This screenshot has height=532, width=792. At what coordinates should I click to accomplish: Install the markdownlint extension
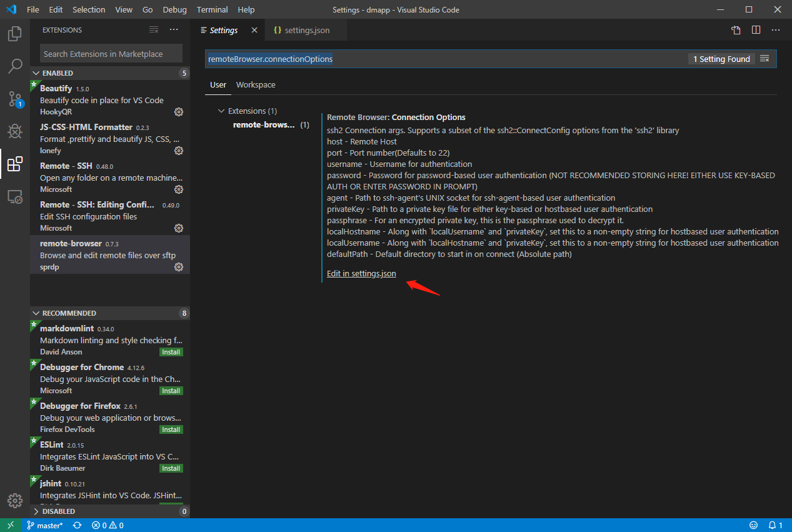171,352
